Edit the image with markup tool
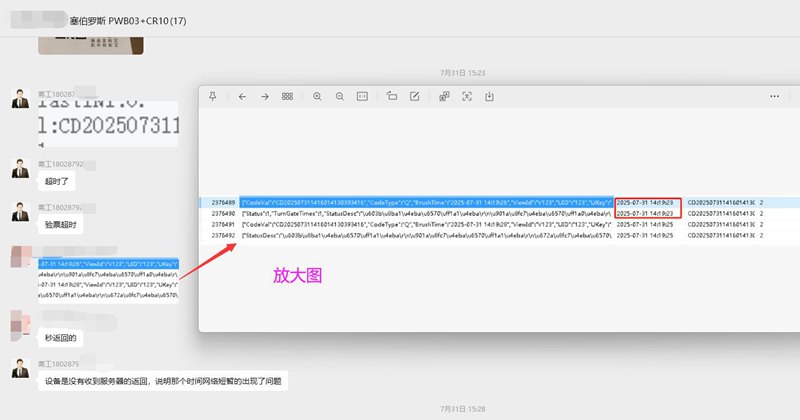The image size is (800, 420). pyautogui.click(x=414, y=97)
